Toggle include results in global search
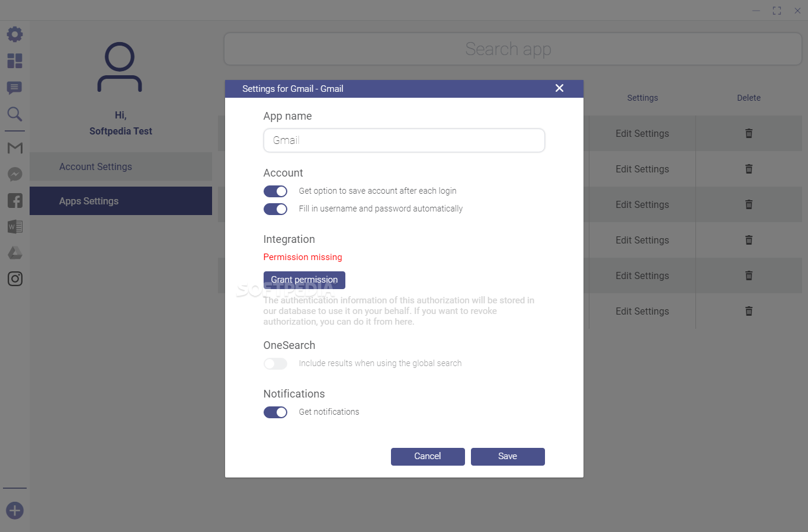 [x=275, y=363]
